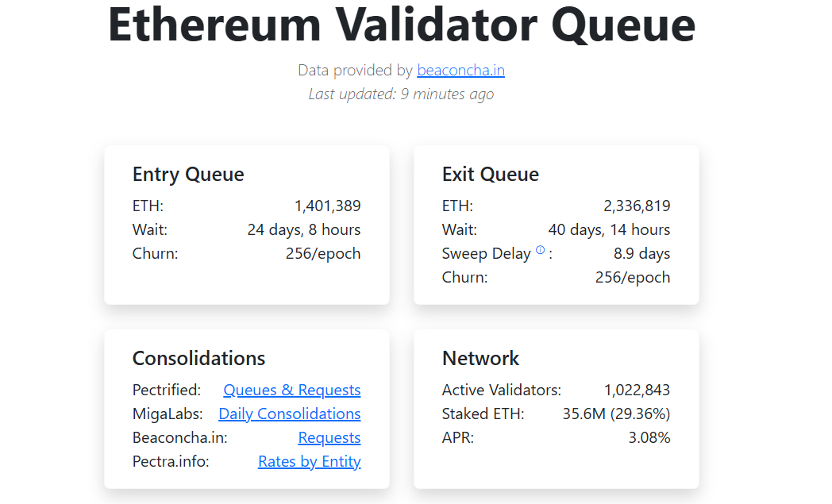This screenshot has width=832, height=504.
Task: Click the Exit Queue ETH value 2,336,819
Action: coord(637,206)
